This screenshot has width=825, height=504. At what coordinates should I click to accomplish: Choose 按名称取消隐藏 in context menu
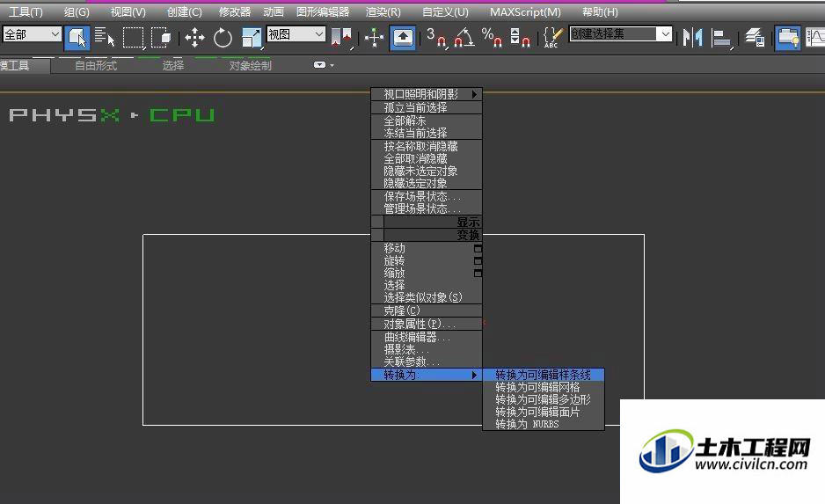pyautogui.click(x=427, y=146)
